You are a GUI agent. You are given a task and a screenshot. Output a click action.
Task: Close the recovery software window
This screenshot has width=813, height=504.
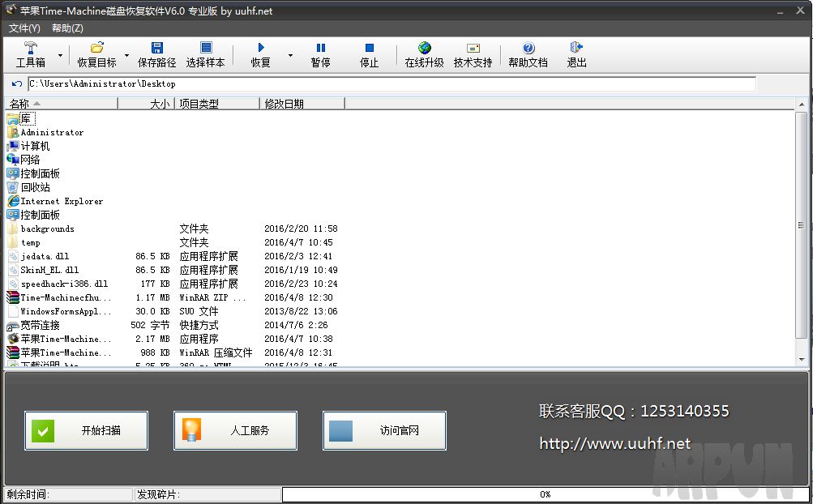800,11
